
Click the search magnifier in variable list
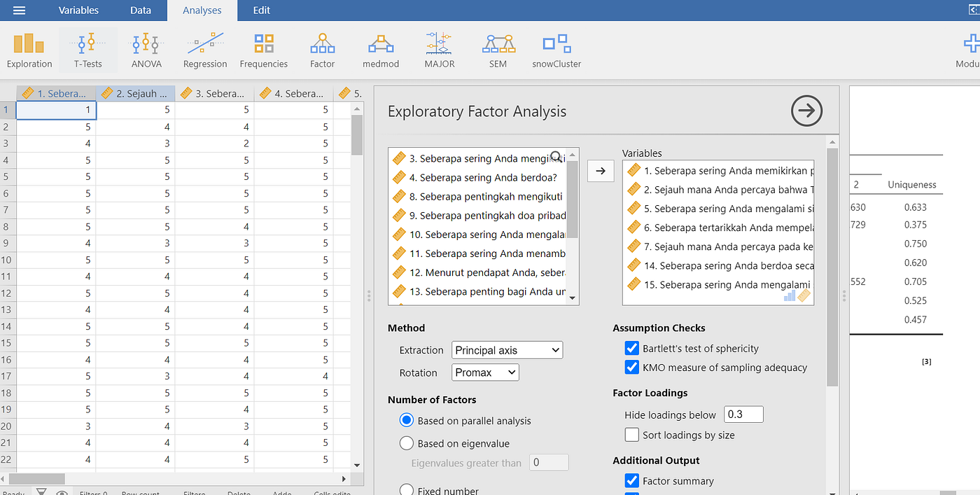556,157
